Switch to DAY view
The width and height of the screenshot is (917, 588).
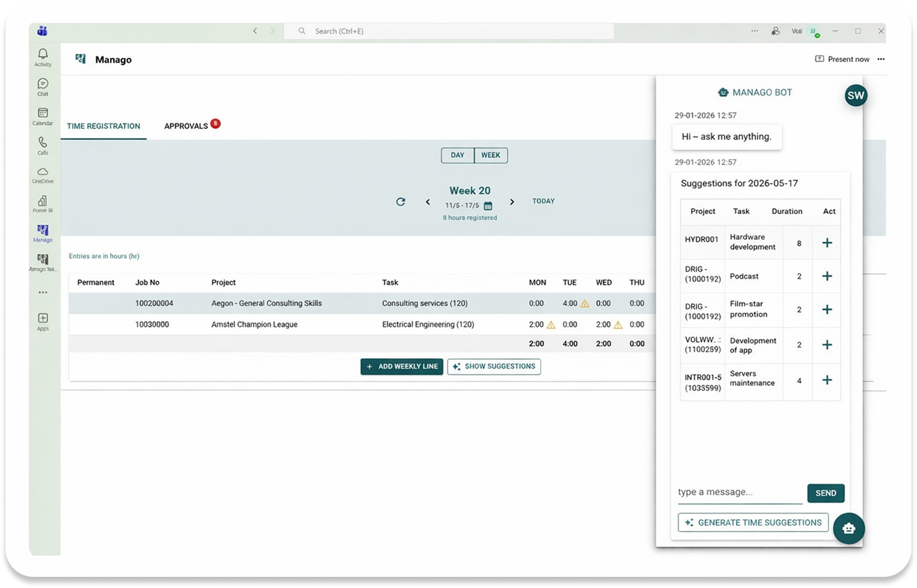point(458,155)
